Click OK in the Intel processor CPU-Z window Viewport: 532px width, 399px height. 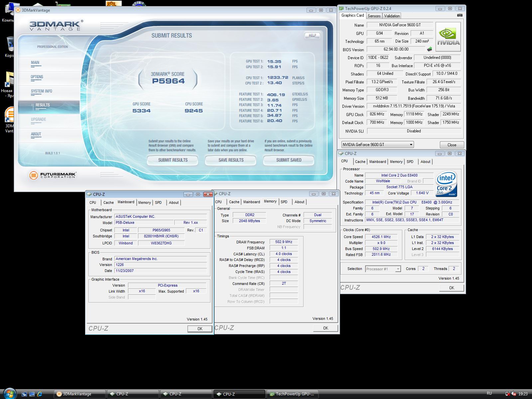451,288
